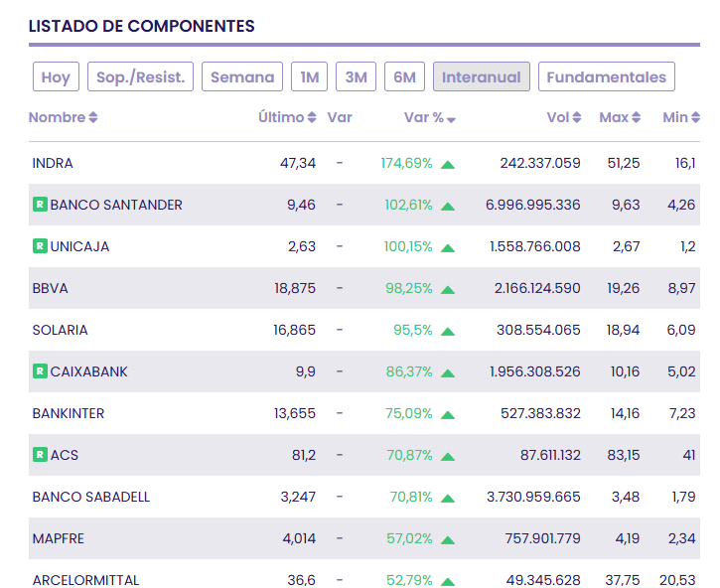Click the up arrow icon in the Solaria row
The height and width of the screenshot is (588, 720).
click(448, 331)
